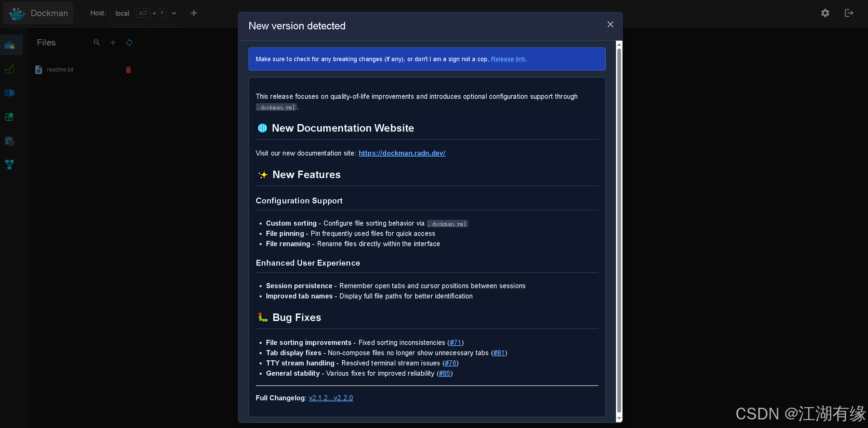The height and width of the screenshot is (428, 868).
Task: Click the logout icon in top bar
Action: pos(849,13)
